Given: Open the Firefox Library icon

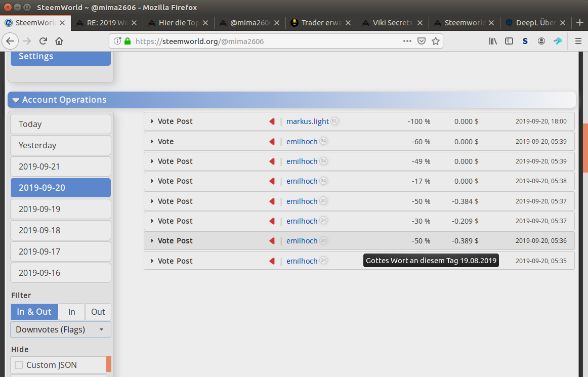Looking at the screenshot, I should 493,41.
